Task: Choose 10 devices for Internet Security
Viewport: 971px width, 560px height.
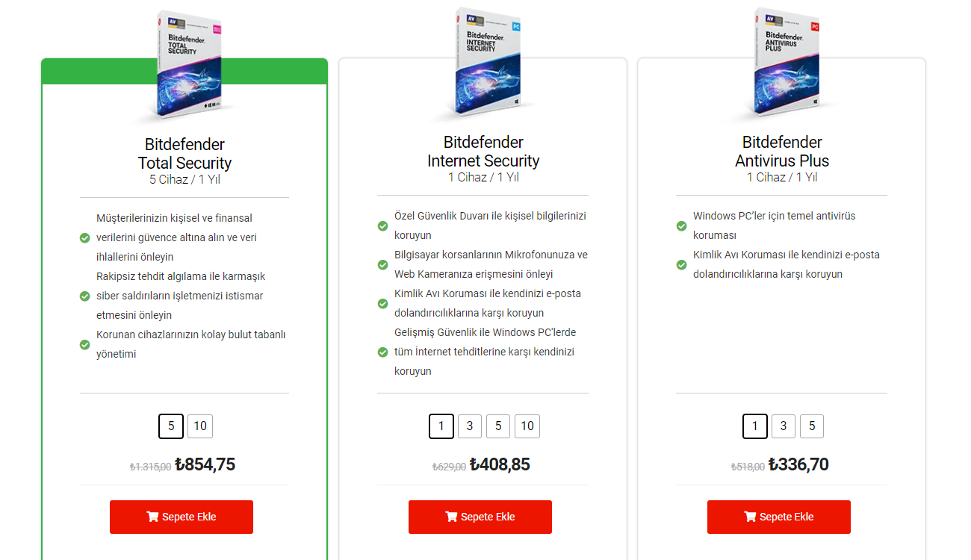Action: 527,426
